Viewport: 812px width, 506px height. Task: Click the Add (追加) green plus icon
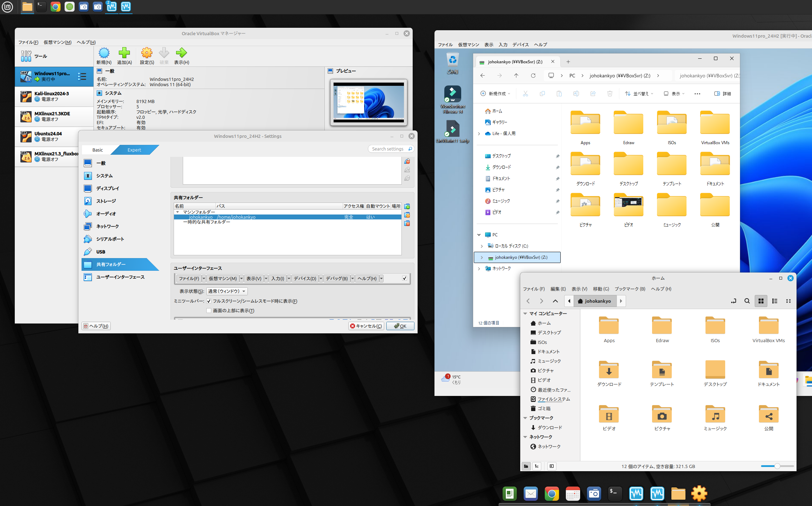tap(124, 53)
